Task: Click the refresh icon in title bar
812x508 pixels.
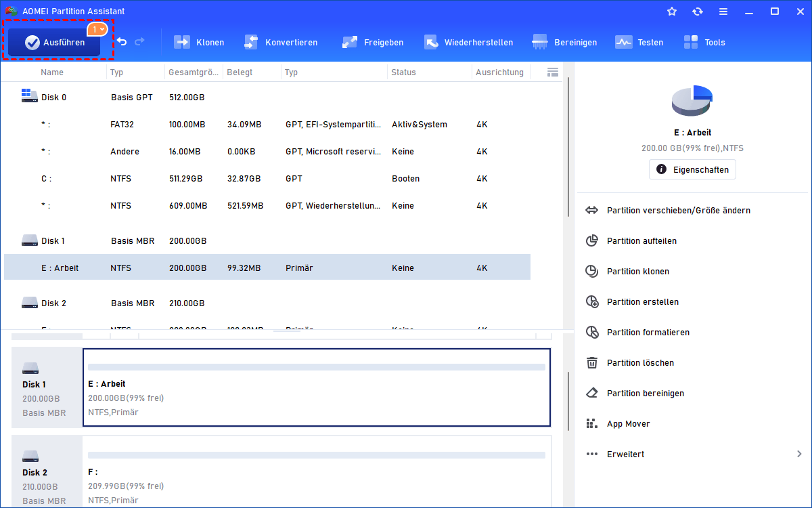Action: (698, 12)
